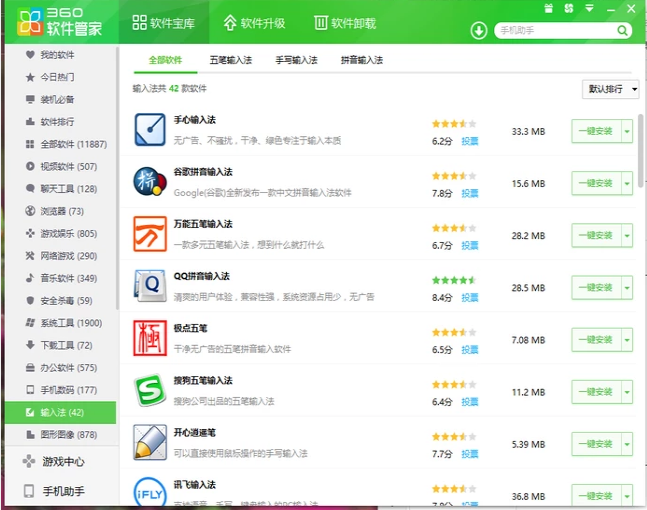Click the 投票 link for 谷歌拼音输入法
Viewport: 647px width, 510px height.
[469, 193]
